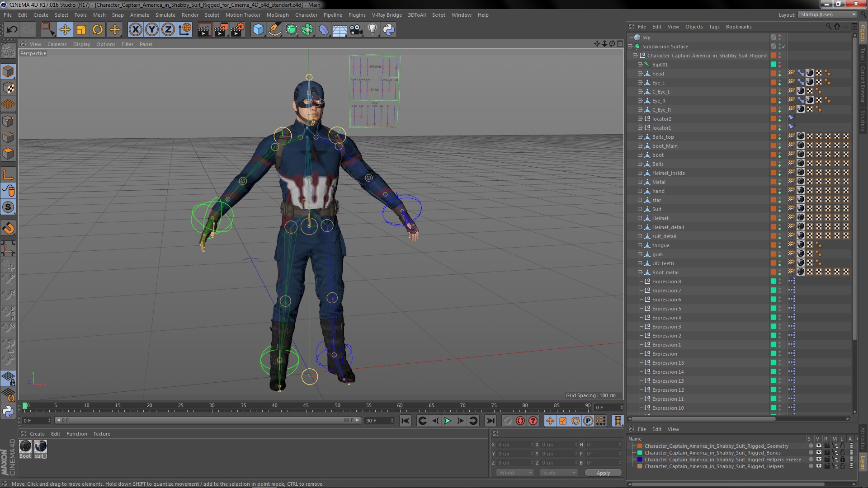Open viewport Panel menu

(146, 44)
